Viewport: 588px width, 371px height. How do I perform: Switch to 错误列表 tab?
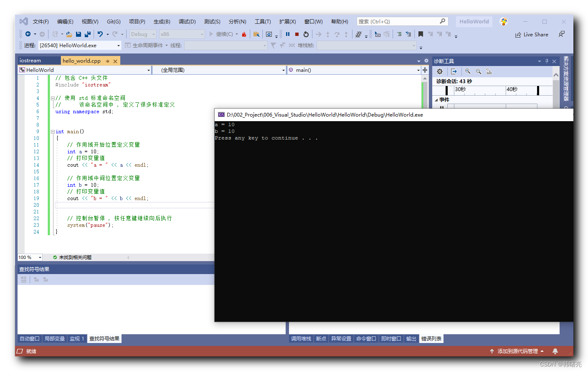[x=431, y=339]
